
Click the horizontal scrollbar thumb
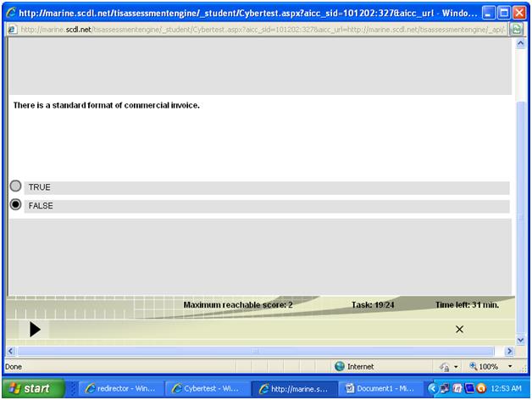(256, 351)
